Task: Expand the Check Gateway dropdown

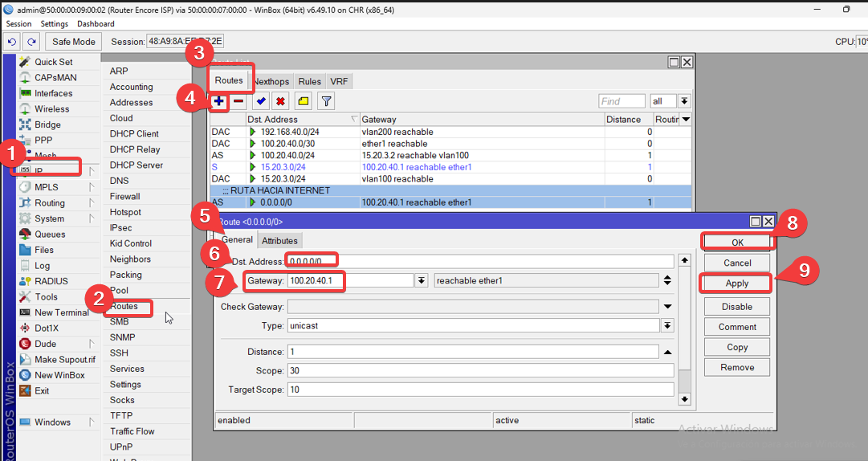Action: pyautogui.click(x=666, y=306)
